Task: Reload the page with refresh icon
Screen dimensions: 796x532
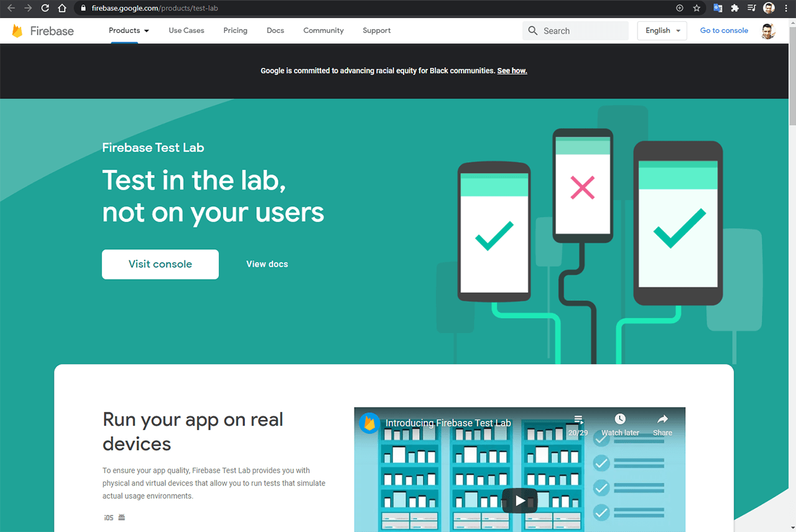Action: click(x=45, y=8)
